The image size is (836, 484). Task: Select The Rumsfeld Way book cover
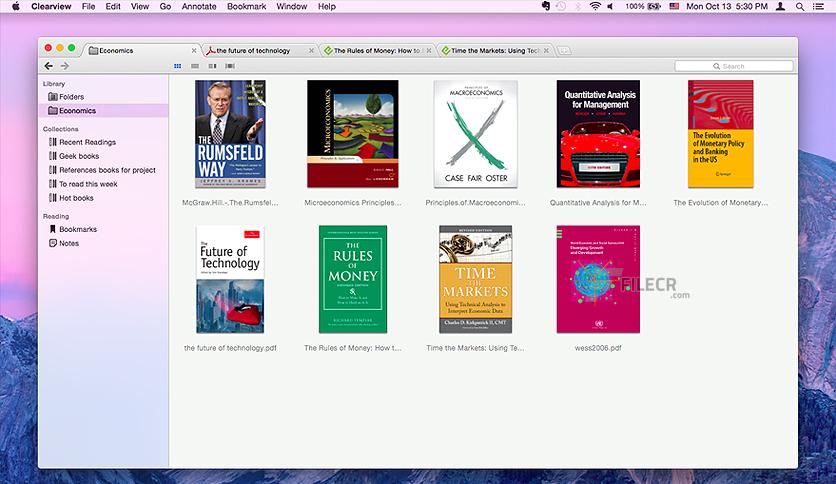(230, 134)
